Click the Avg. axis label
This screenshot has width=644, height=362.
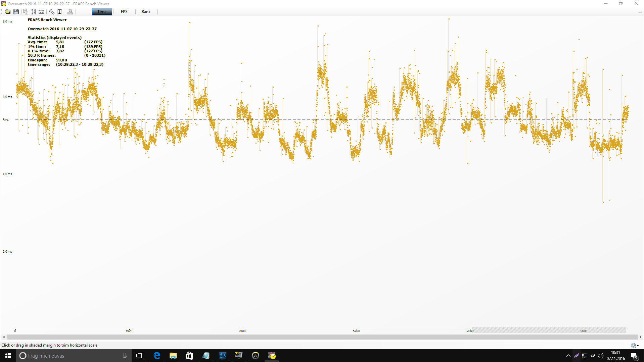pyautogui.click(x=5, y=119)
